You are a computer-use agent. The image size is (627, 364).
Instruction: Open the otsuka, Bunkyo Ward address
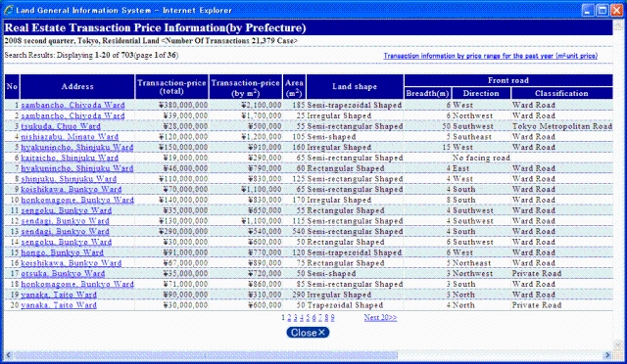pos(63,274)
